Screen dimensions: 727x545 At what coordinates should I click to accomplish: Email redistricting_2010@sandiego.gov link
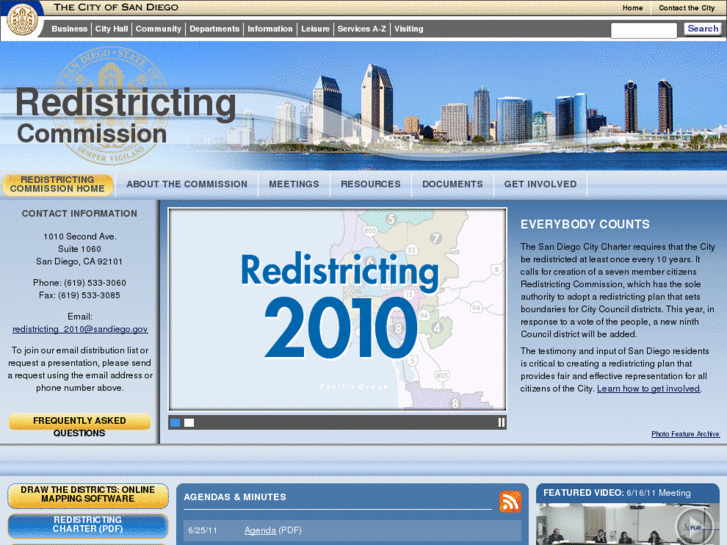(80, 329)
